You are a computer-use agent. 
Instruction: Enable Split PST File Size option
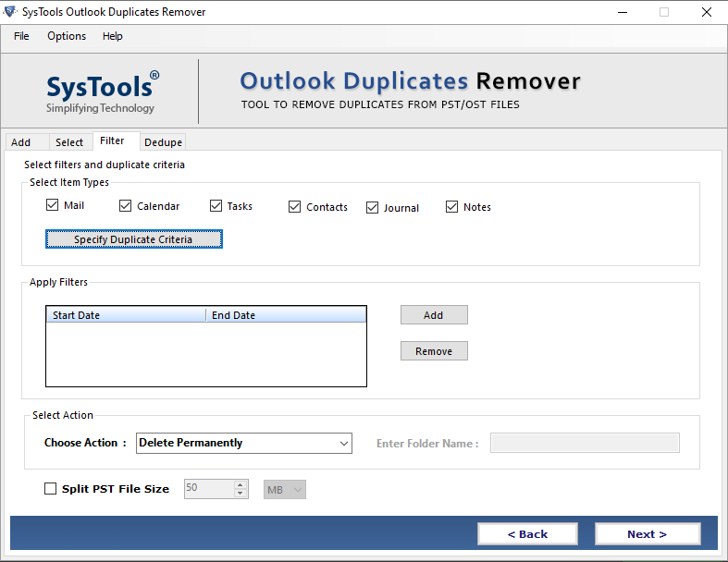click(x=50, y=489)
